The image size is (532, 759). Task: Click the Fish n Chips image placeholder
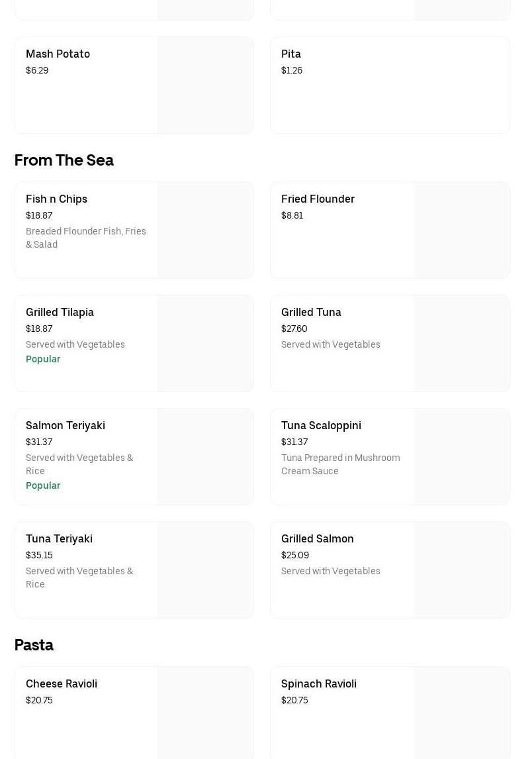click(x=205, y=230)
